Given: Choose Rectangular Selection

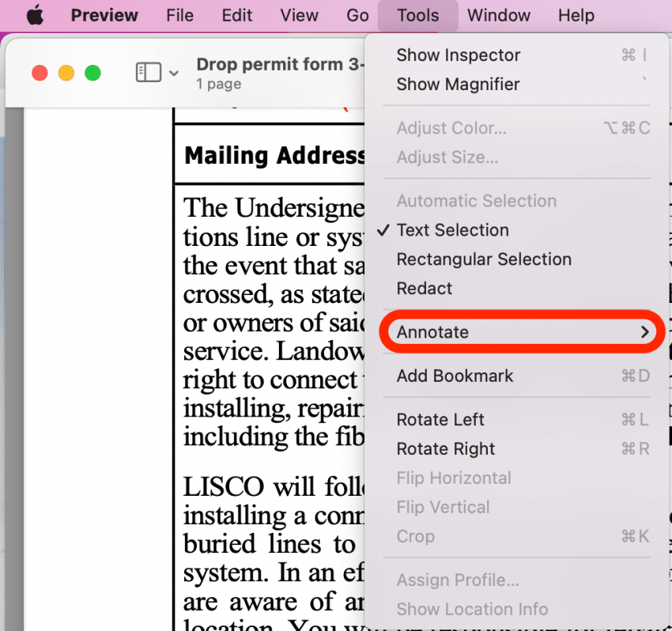Looking at the screenshot, I should click(x=483, y=259).
